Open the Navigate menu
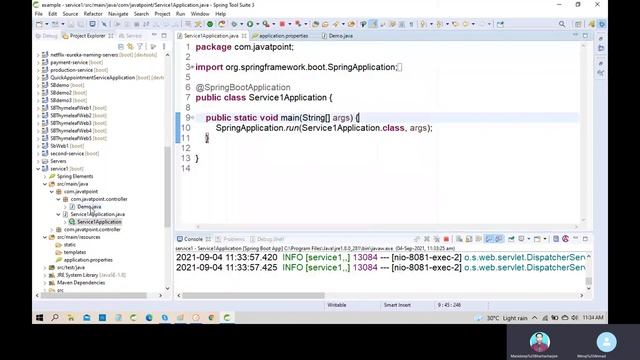The height and width of the screenshot is (360, 640). [118, 14]
